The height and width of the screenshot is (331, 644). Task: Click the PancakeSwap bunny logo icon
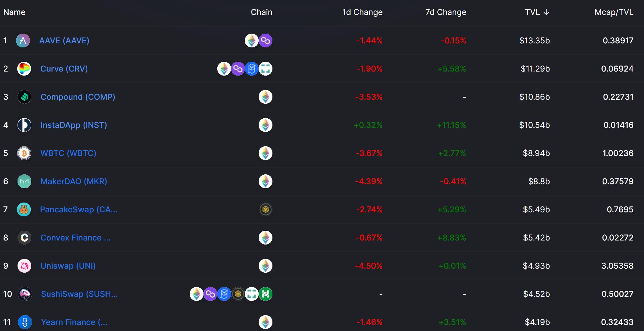point(24,209)
